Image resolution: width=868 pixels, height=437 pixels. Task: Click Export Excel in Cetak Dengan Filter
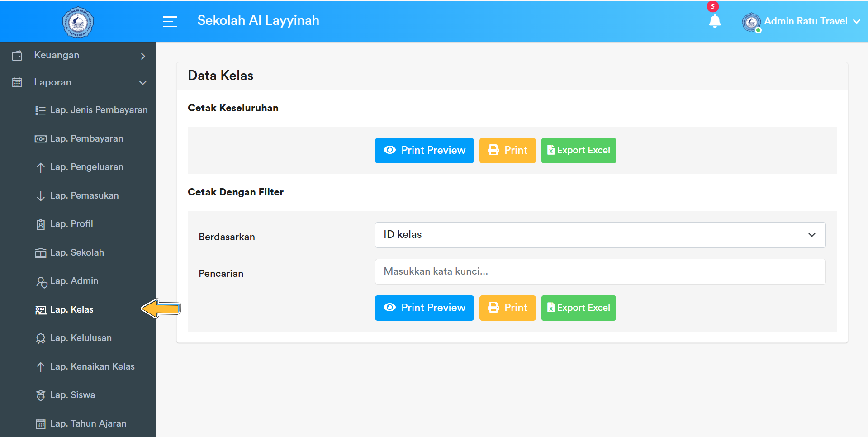(578, 308)
